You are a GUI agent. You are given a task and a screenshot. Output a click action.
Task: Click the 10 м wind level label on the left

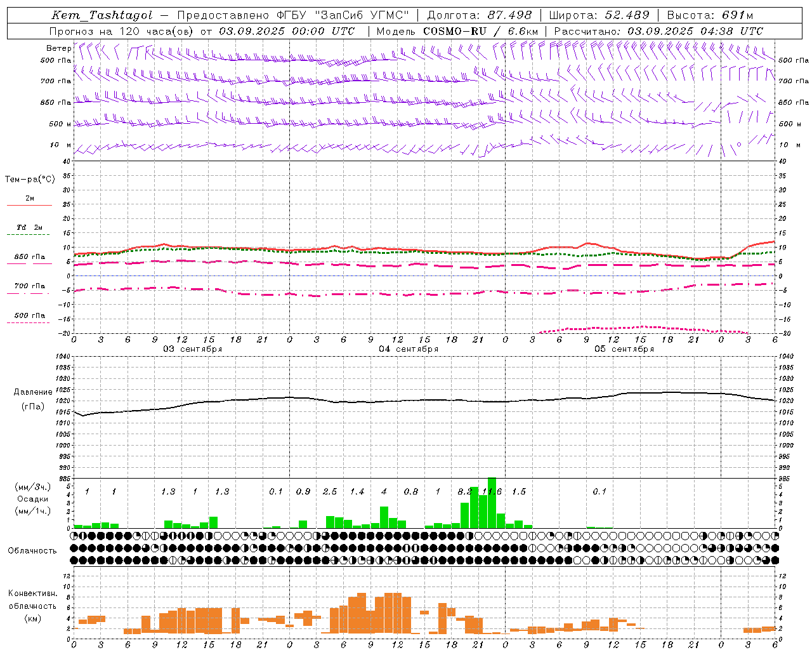coord(60,145)
